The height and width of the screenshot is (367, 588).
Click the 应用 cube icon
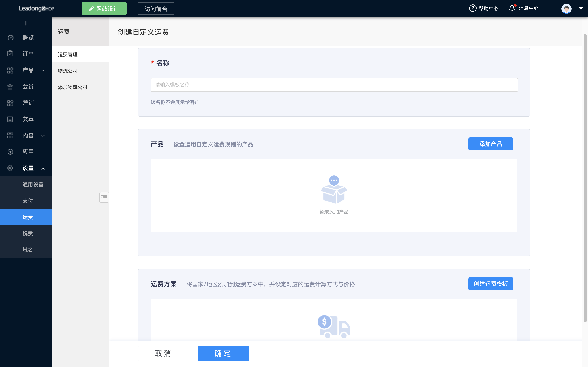pos(10,152)
